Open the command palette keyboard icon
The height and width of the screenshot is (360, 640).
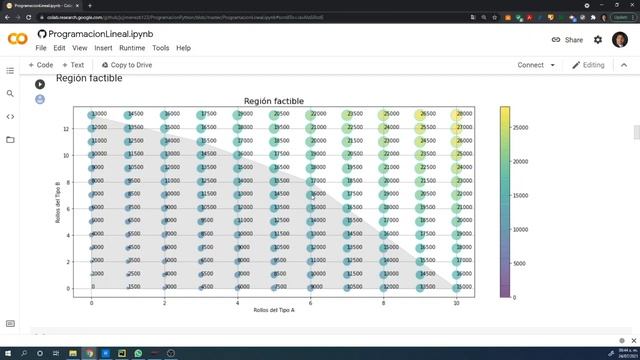tap(11, 324)
